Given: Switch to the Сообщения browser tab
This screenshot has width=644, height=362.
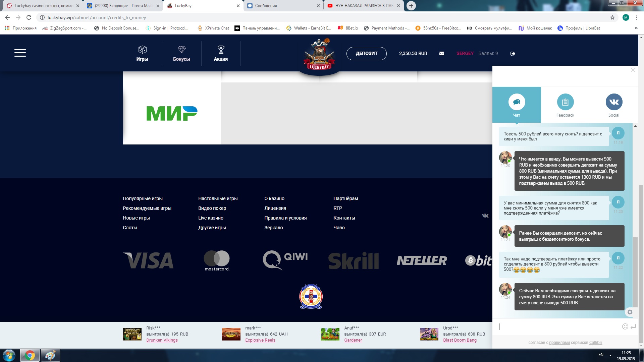Looking at the screenshot, I should [x=283, y=6].
